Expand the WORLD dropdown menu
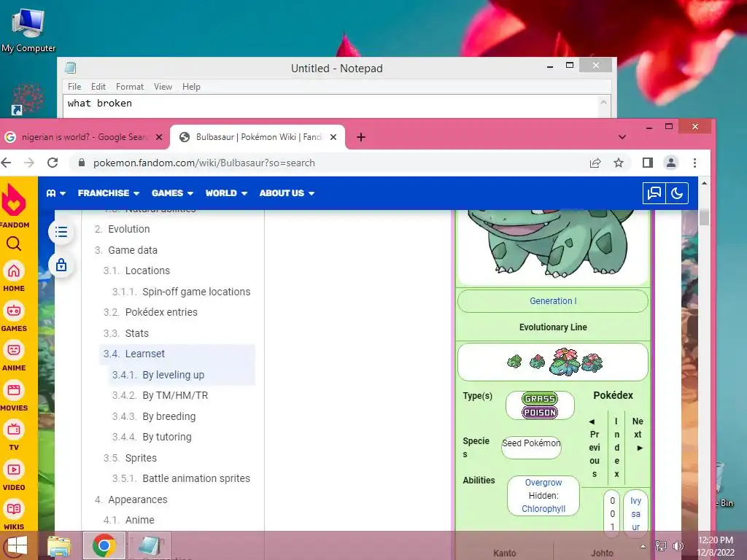This screenshot has height=560, width=747. [226, 192]
